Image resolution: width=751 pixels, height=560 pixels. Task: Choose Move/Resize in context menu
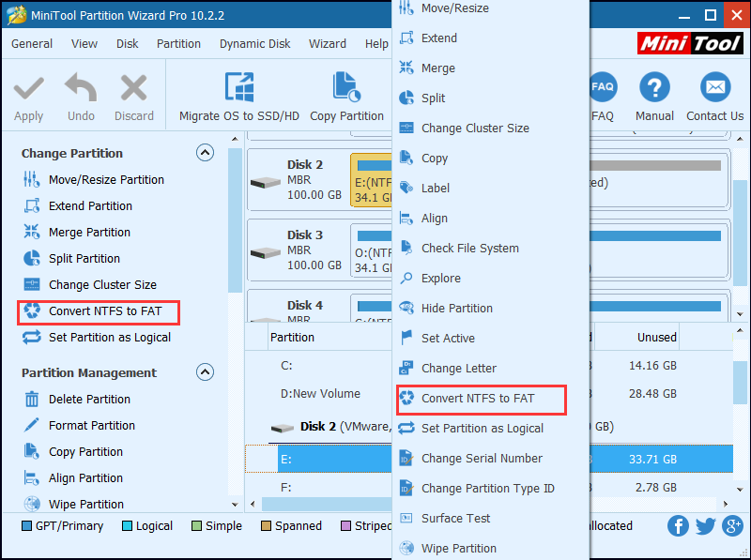491,8
